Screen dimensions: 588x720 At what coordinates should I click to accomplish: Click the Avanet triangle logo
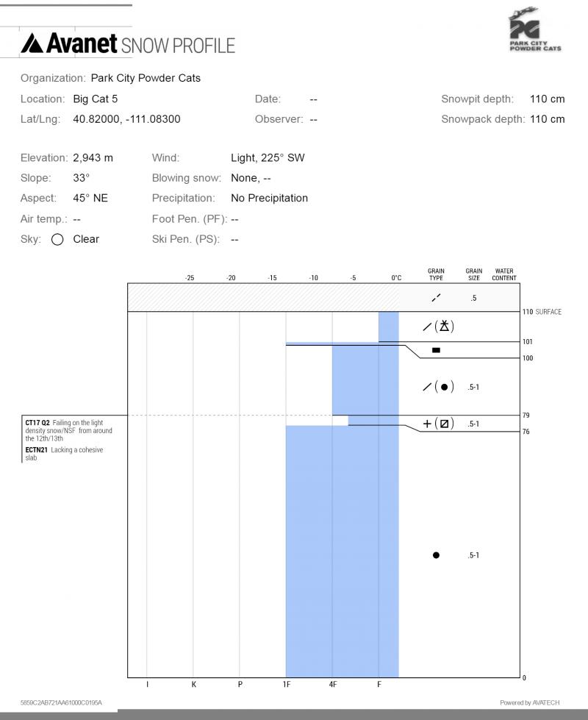(32, 43)
